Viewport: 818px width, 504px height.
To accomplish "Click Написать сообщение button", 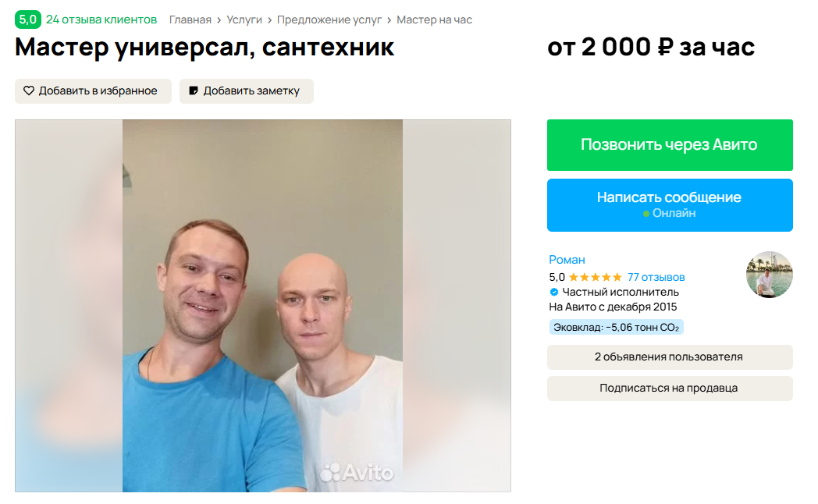I will click(670, 205).
